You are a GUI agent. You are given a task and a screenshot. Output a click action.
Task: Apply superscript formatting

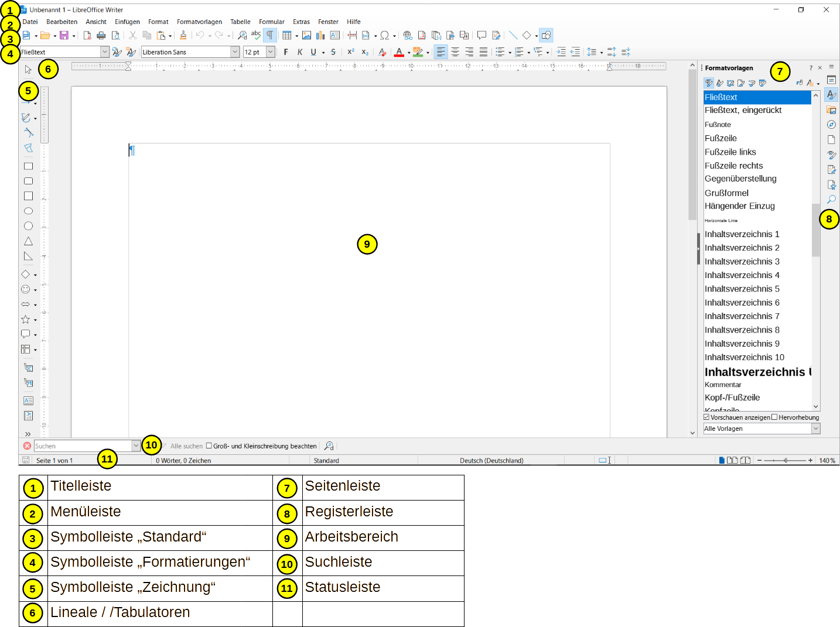pyautogui.click(x=351, y=52)
